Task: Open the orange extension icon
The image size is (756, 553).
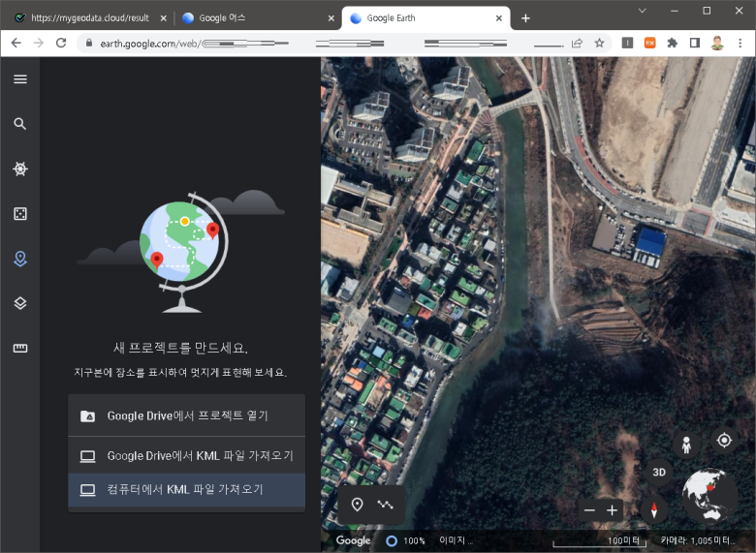Action: coord(650,43)
